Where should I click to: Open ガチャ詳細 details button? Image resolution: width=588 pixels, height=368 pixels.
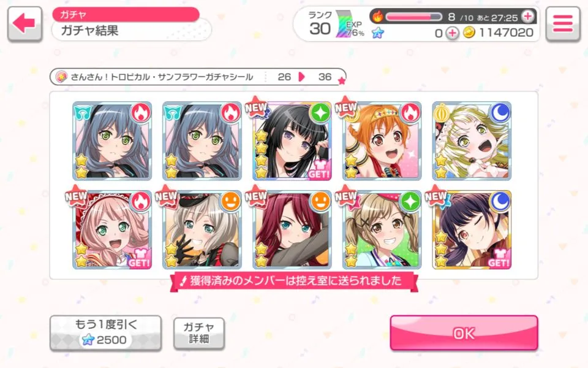coord(198,333)
